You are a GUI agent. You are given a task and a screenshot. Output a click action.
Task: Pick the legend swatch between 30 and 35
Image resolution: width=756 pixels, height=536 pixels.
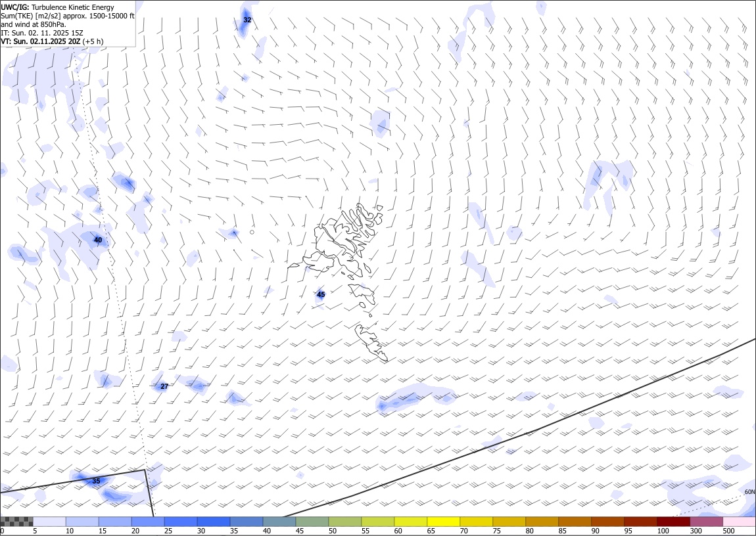coord(214,522)
